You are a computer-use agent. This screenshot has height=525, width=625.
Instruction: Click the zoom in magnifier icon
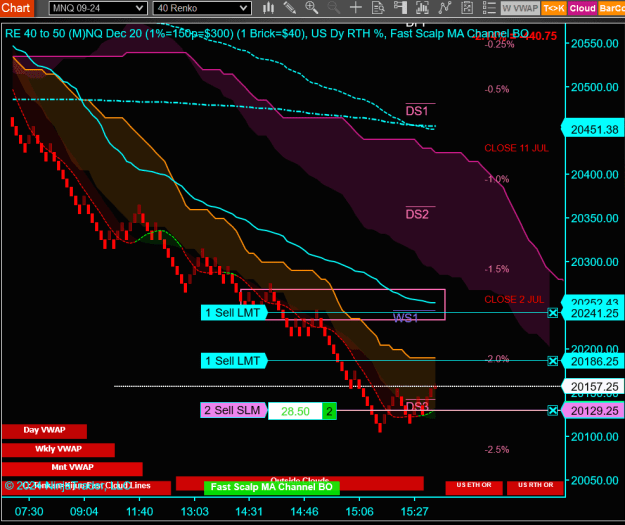point(312,8)
